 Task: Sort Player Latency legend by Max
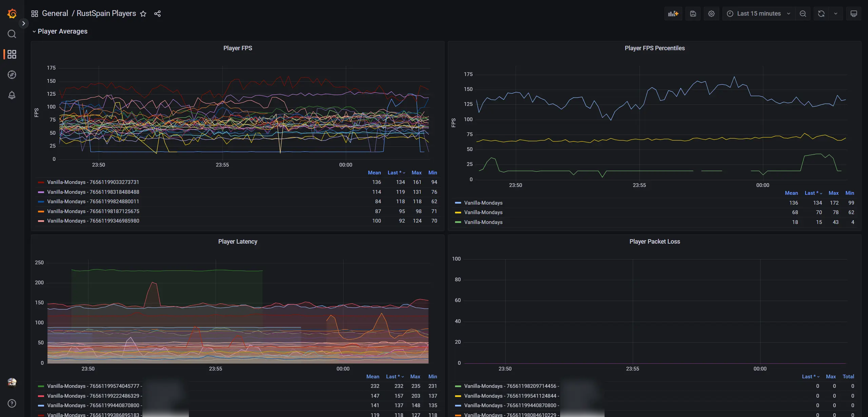[415, 377]
